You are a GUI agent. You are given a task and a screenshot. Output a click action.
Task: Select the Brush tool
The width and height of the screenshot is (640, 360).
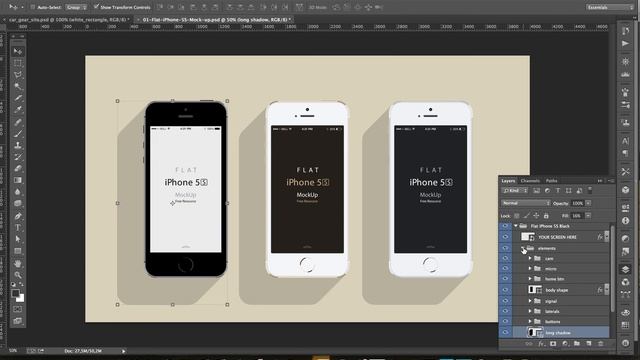click(x=18, y=133)
